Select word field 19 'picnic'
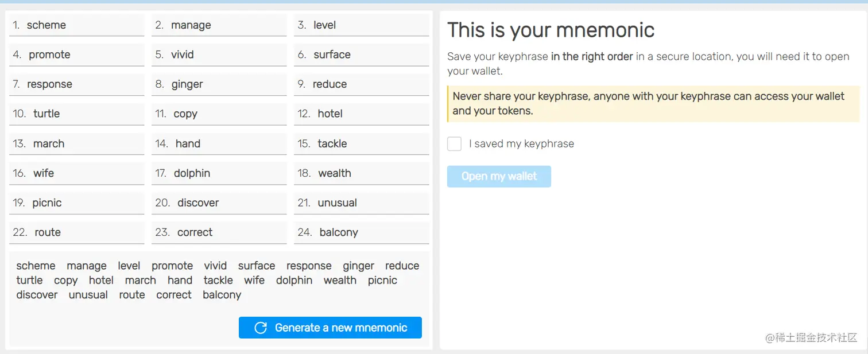The image size is (868, 354). (76, 203)
